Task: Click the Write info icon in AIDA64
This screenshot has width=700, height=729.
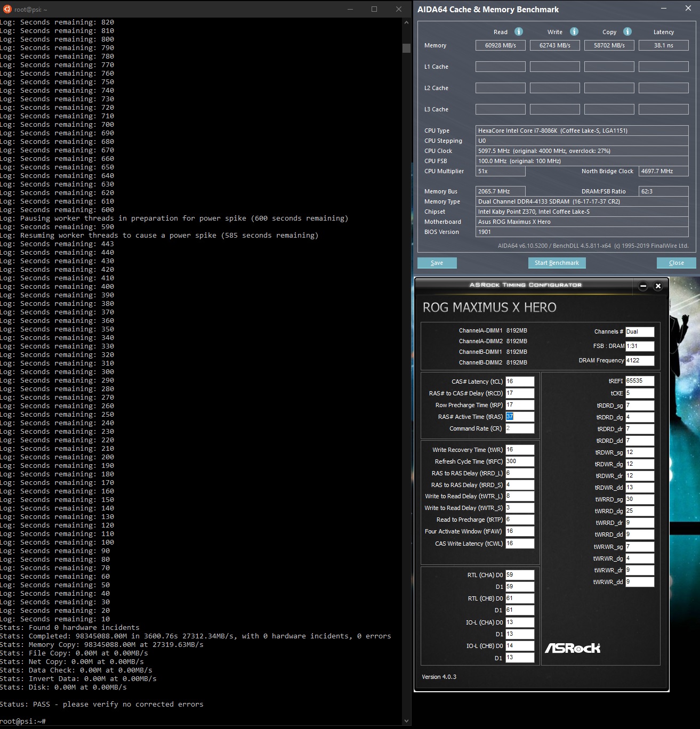Action: tap(574, 31)
